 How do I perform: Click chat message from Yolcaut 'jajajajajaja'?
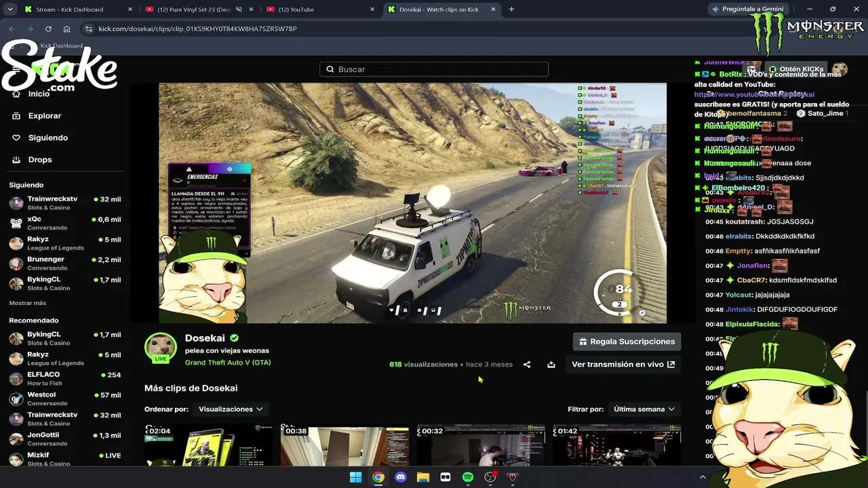click(x=747, y=295)
